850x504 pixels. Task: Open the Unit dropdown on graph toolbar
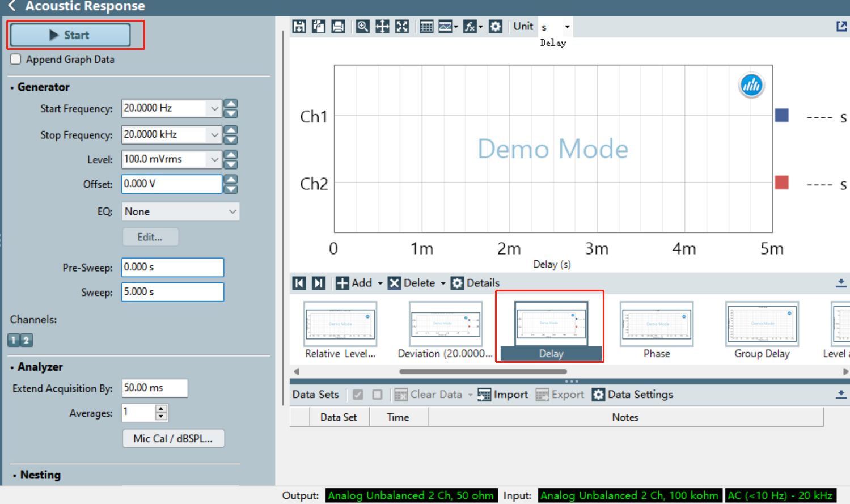(x=556, y=27)
